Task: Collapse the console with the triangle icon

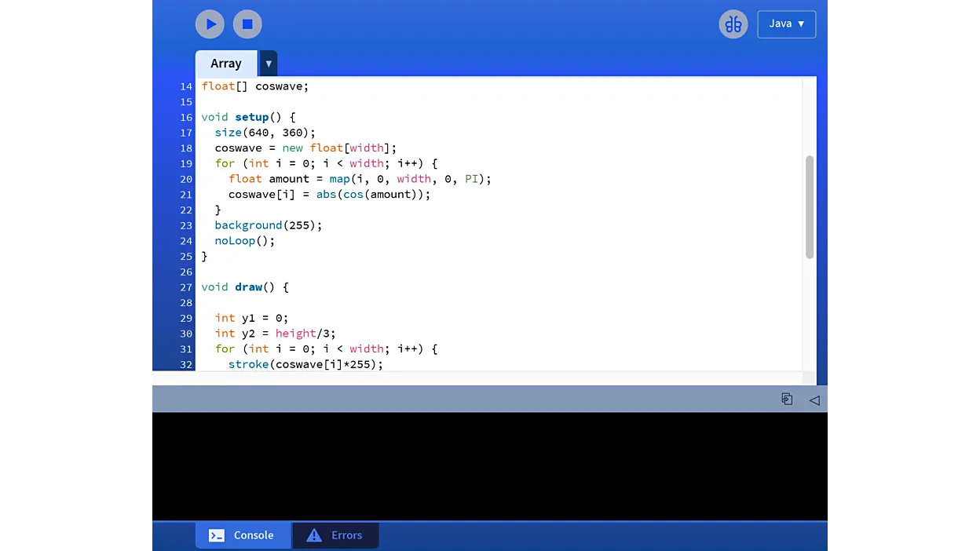Action: [814, 400]
